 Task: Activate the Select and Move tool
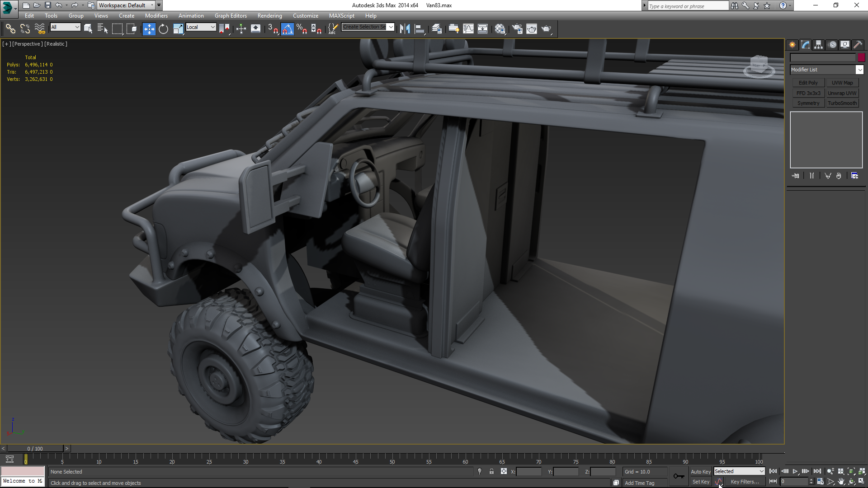coord(149,29)
